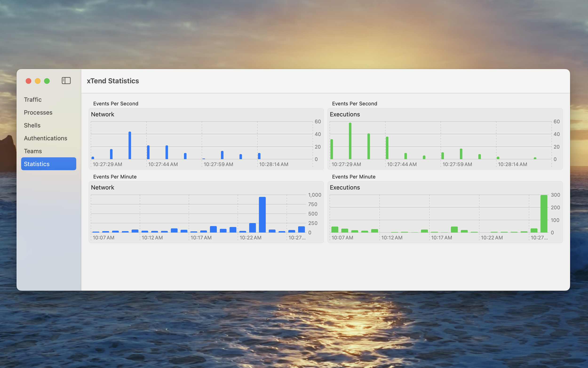Switch to the Teams sidebar item
This screenshot has height=368, width=588.
click(x=33, y=151)
